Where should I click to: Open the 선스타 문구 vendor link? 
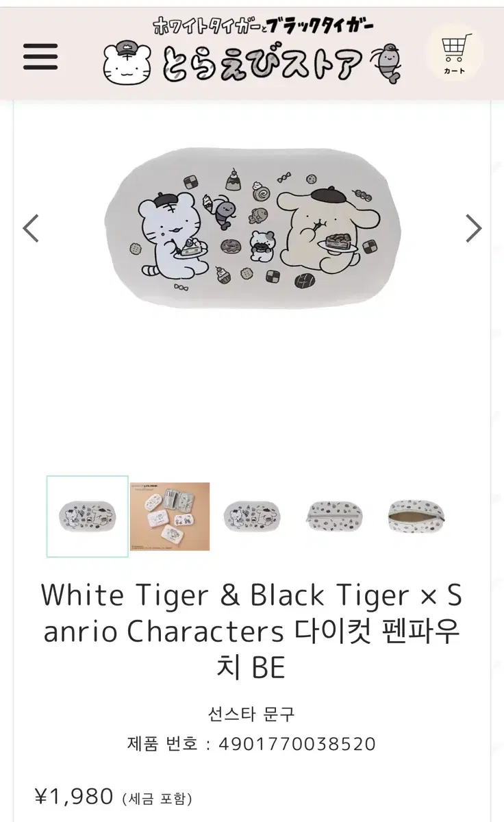(x=252, y=713)
